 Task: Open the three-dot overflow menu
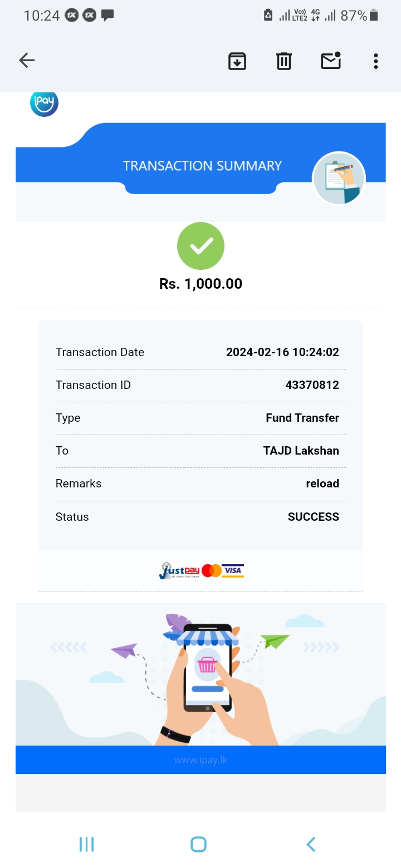point(376,61)
